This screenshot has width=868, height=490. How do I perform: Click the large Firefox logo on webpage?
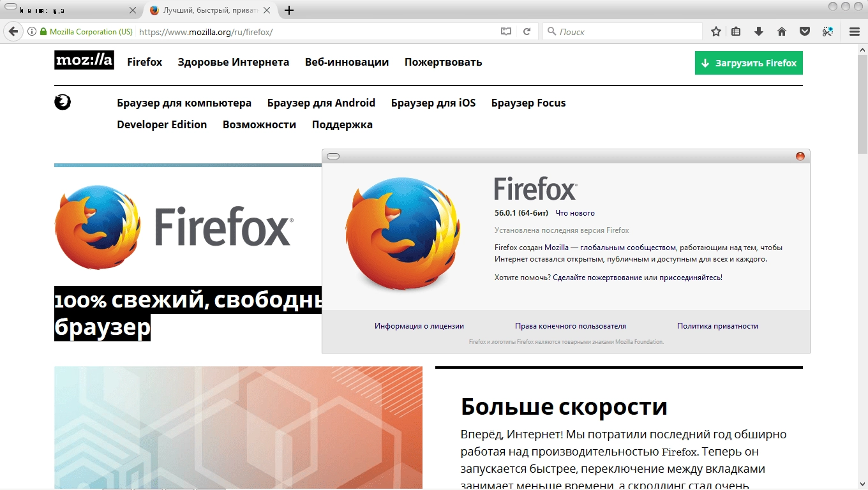(x=174, y=226)
